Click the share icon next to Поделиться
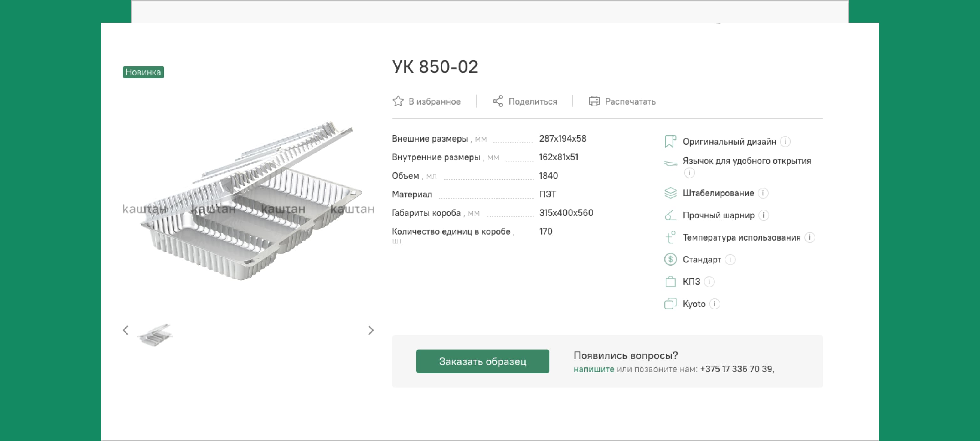The width and height of the screenshot is (980, 441). click(x=498, y=101)
